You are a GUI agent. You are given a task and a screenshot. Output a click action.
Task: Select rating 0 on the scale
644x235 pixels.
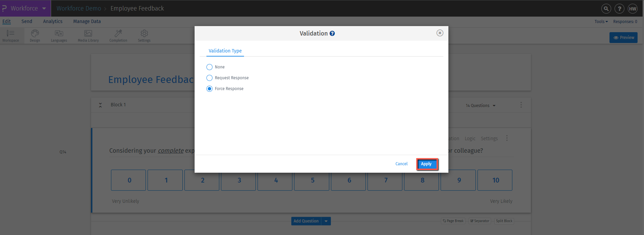(x=129, y=180)
